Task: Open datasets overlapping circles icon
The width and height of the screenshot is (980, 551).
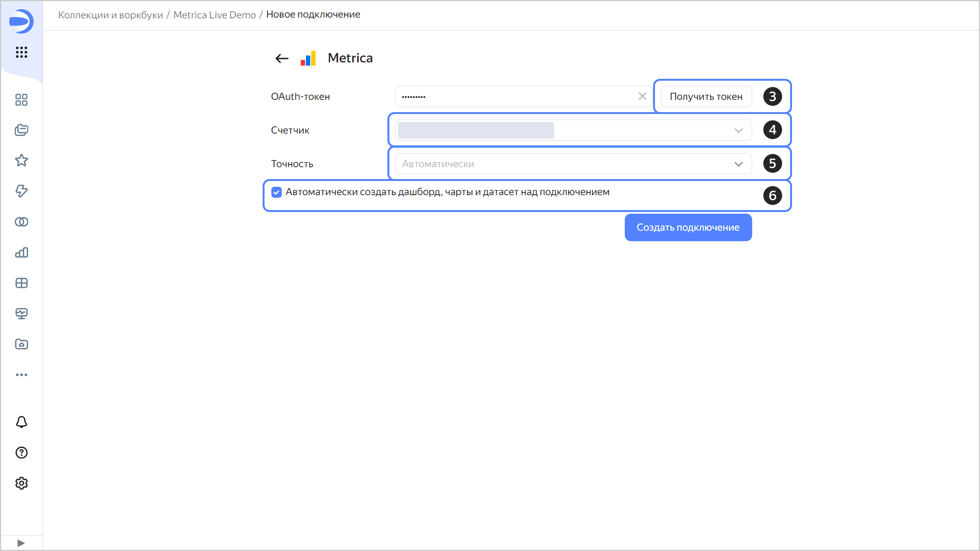Action: coord(21,222)
